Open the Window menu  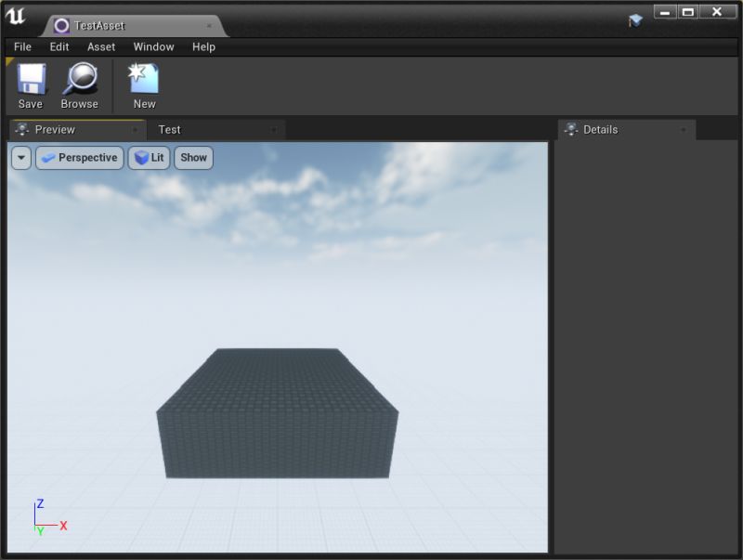point(154,46)
